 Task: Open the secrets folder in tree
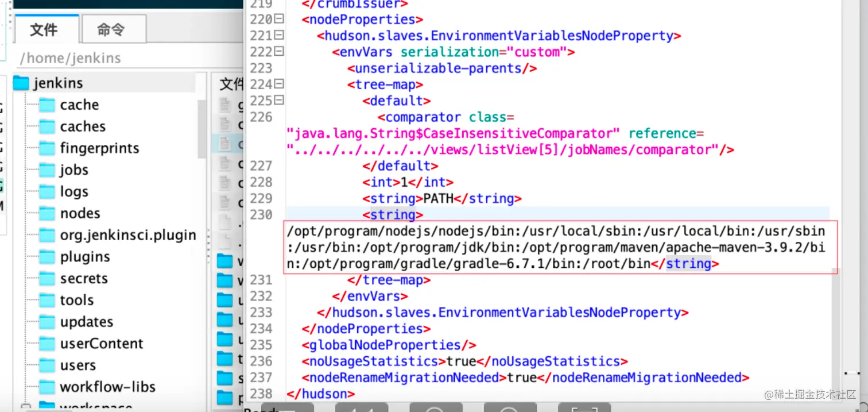(84, 279)
